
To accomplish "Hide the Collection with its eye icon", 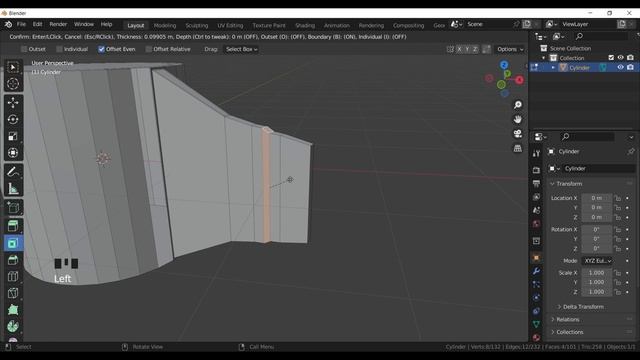I will click(x=620, y=58).
